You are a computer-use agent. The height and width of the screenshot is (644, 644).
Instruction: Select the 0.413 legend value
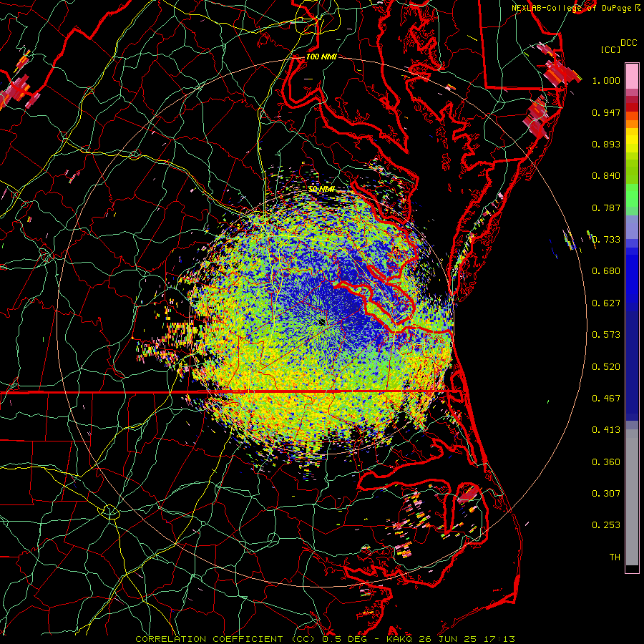click(x=606, y=430)
